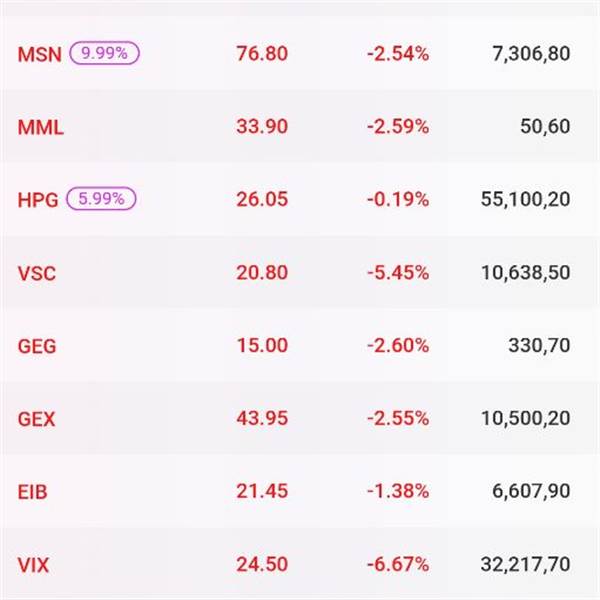600x600 pixels.
Task: Open the MSN stock ticker
Action: click(40, 53)
